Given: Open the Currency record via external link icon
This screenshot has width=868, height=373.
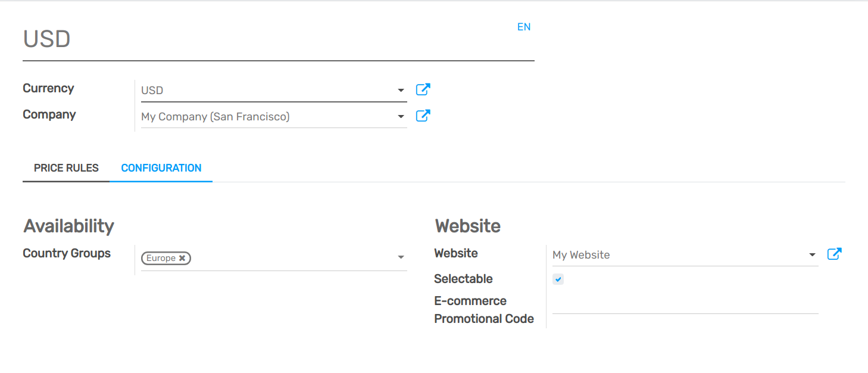Looking at the screenshot, I should [423, 89].
